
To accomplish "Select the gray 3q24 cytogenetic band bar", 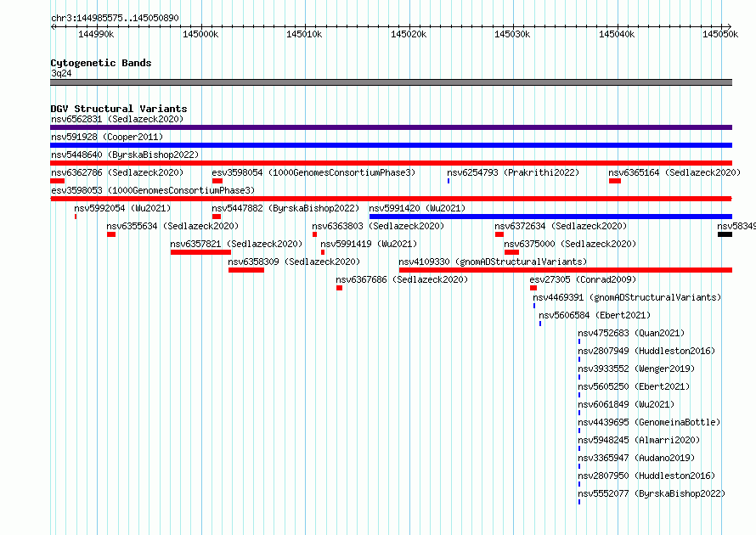I will pyautogui.click(x=391, y=82).
